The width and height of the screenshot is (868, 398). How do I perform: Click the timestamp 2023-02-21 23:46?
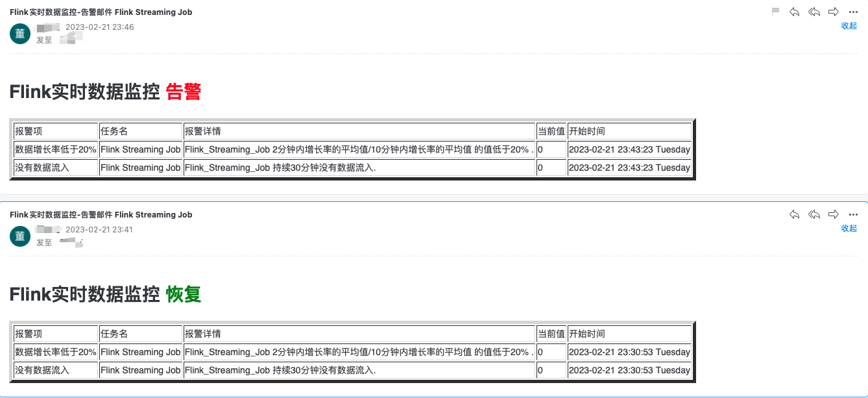pos(100,27)
